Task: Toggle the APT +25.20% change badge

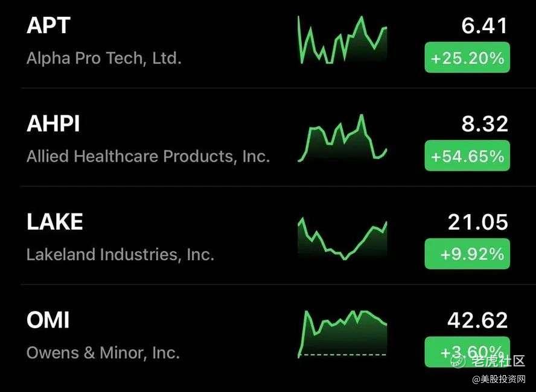Action: (x=467, y=58)
